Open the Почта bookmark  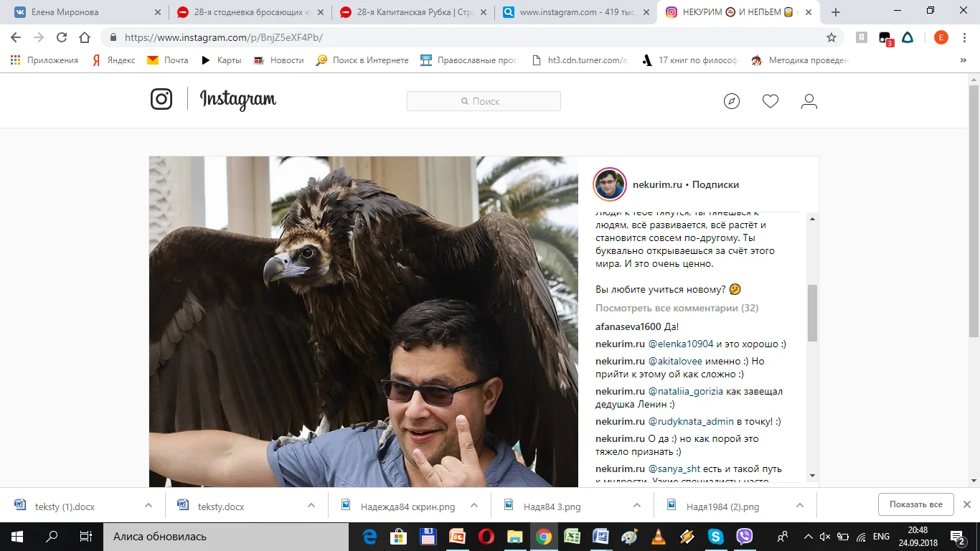click(168, 60)
